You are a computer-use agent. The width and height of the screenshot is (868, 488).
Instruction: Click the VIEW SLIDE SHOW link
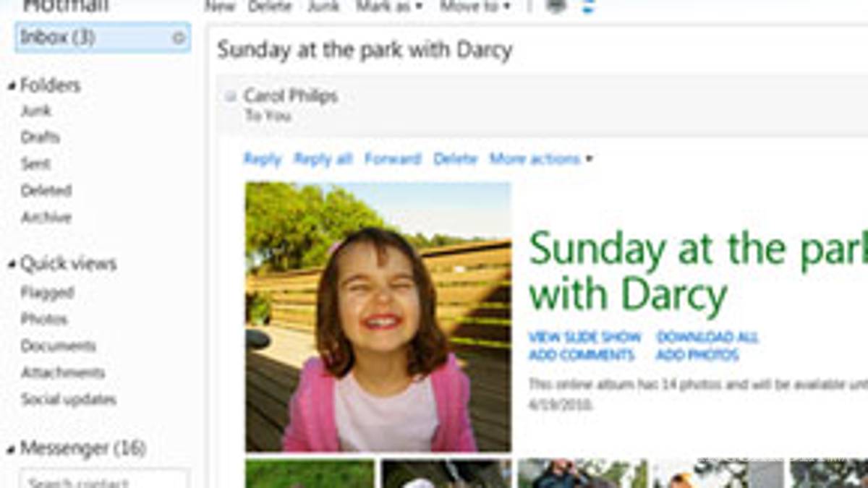tap(584, 338)
